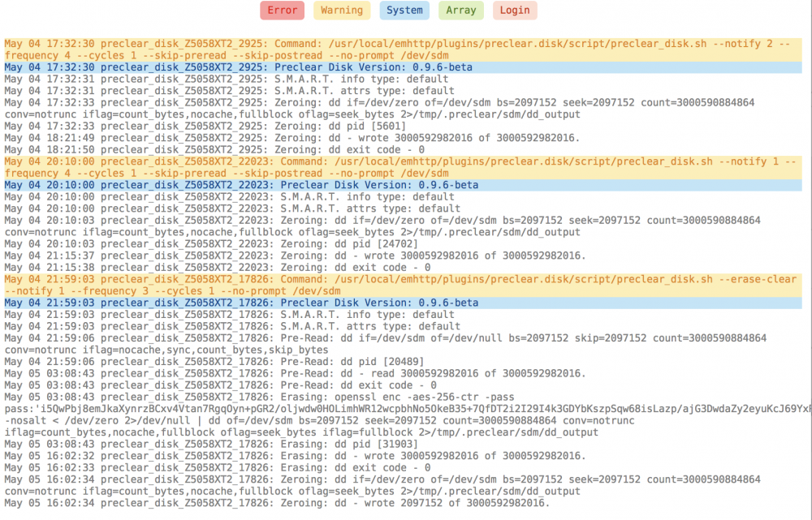Click the 16:02:32 Erasing wrote line
Screen dimensions: 812x520
296,457
